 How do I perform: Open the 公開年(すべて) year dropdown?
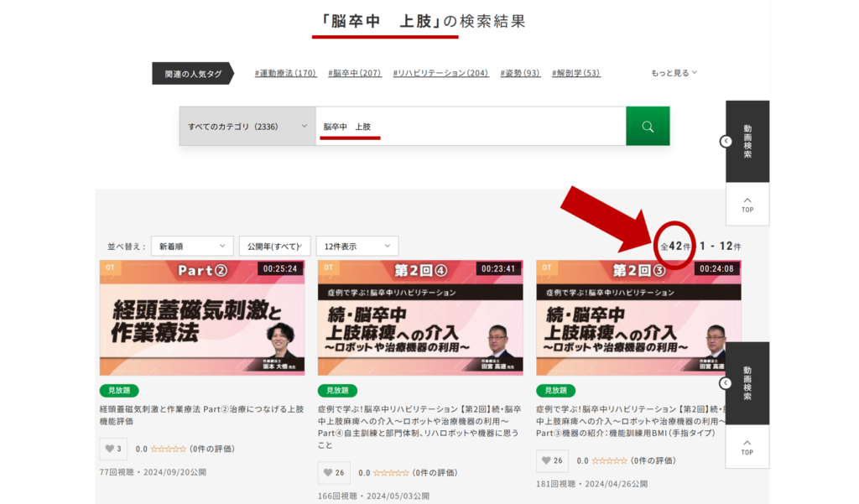274,246
